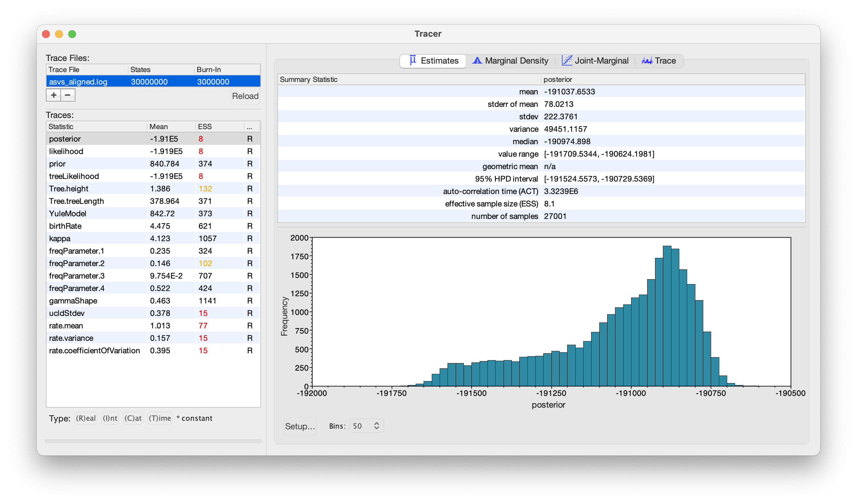
Task: Select the likelihood trace row
Action: click(x=153, y=151)
